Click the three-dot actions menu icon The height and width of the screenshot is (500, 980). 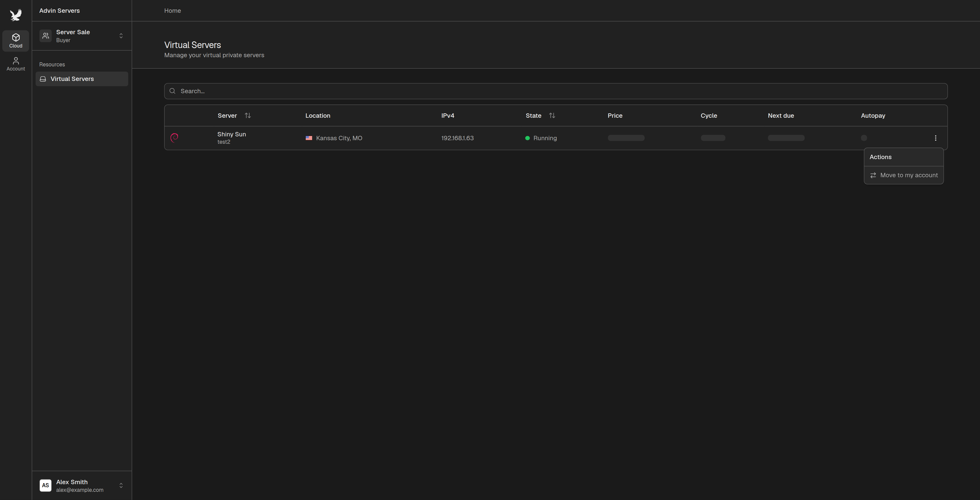[x=936, y=138]
